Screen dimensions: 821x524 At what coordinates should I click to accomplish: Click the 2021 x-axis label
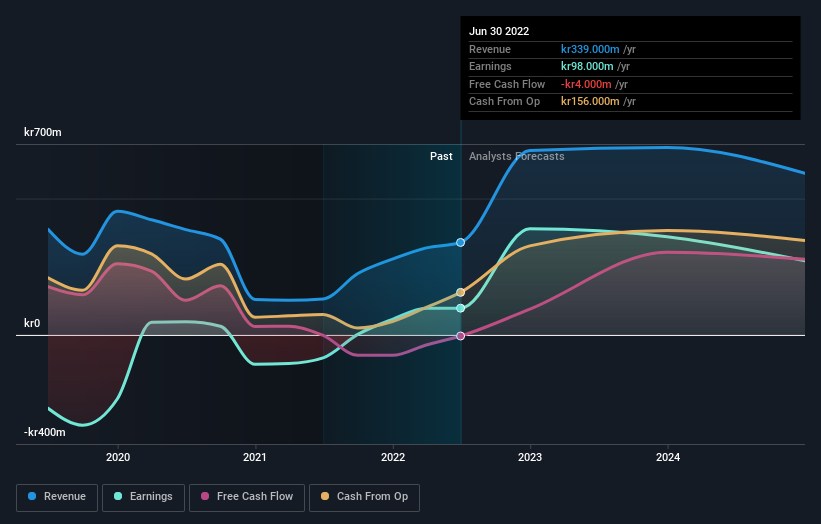click(255, 458)
